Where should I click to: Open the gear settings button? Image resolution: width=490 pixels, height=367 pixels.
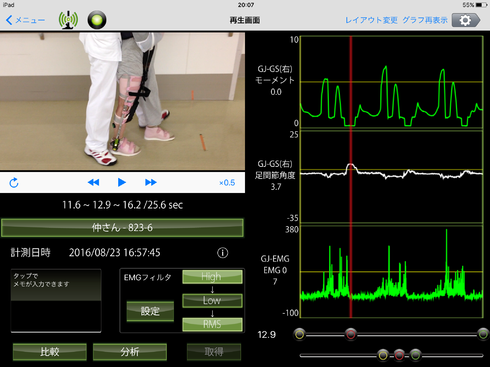pos(466,20)
